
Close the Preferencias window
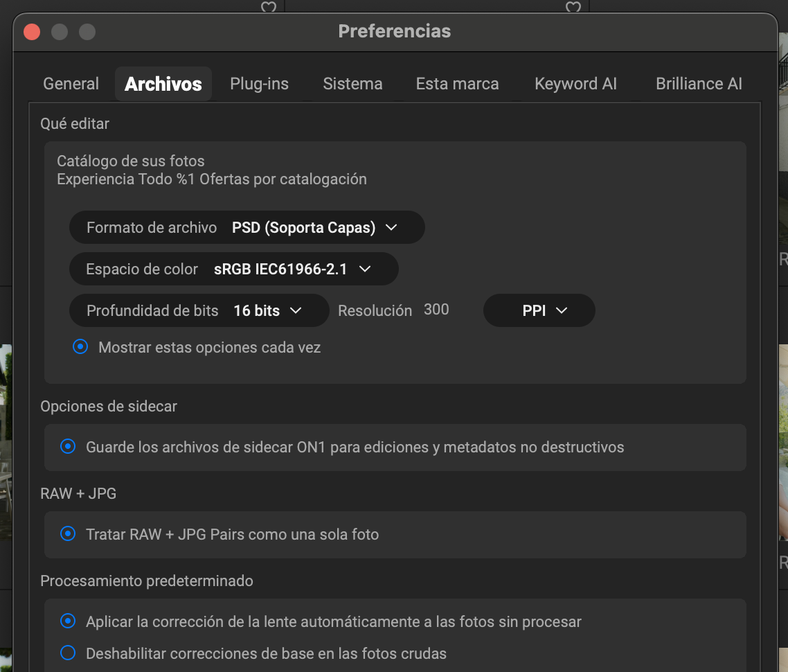pos(32,32)
